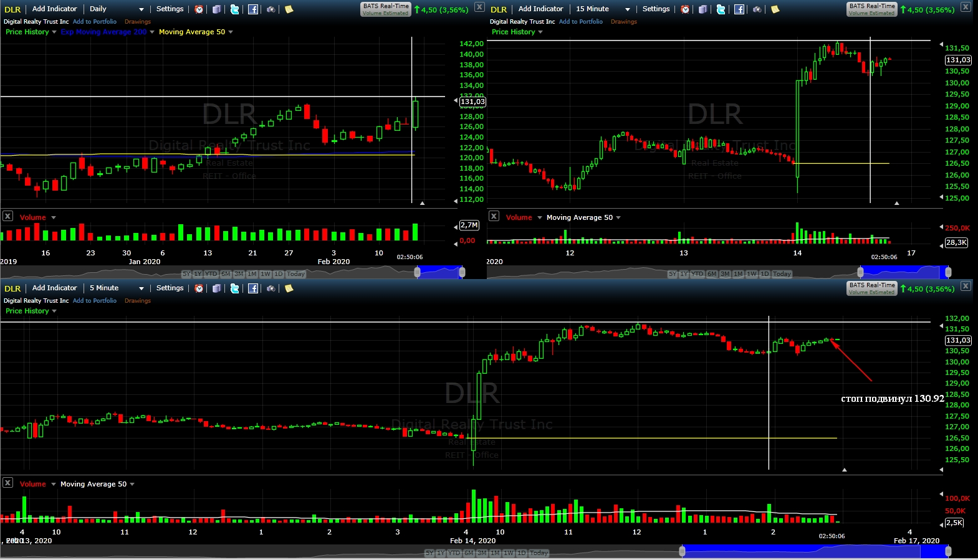Close the Daily chart panel
978x560 pixels.
click(479, 7)
